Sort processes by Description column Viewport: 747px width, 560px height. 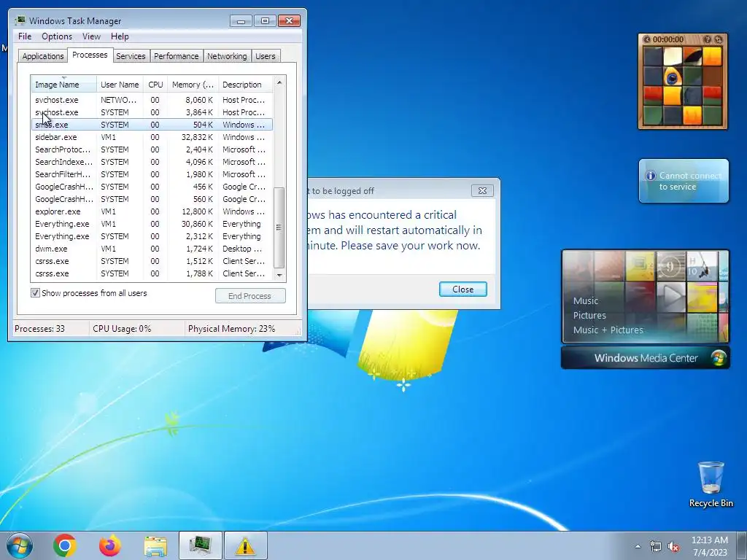245,85
